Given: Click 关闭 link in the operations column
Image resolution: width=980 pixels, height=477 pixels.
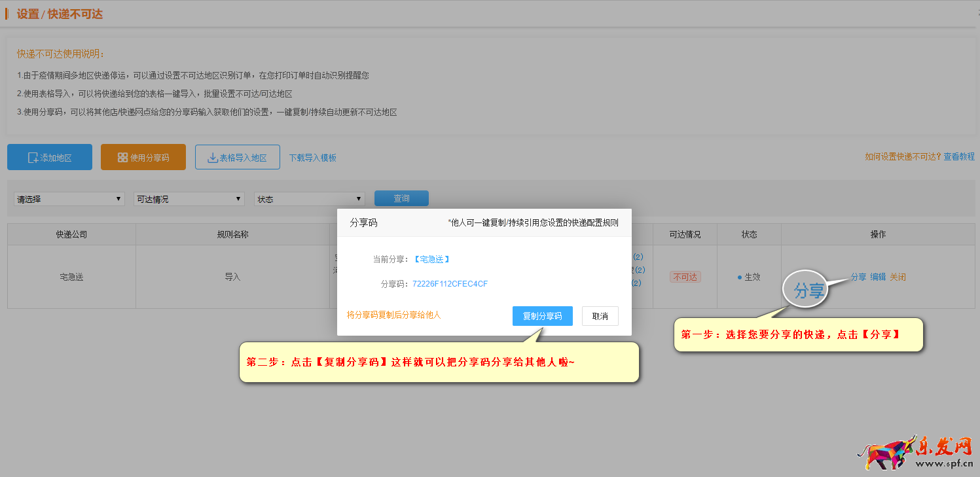Looking at the screenshot, I should tap(898, 277).
